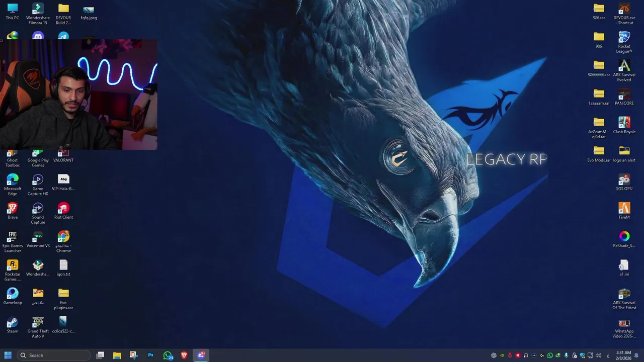
Task: Open DEVOUR Build 2... folder
Action: tap(63, 14)
